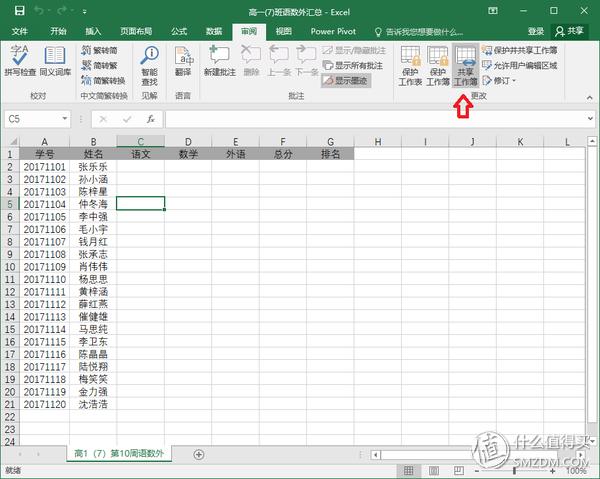
Task: Click the Redo arrow icon
Action: pos(62,11)
